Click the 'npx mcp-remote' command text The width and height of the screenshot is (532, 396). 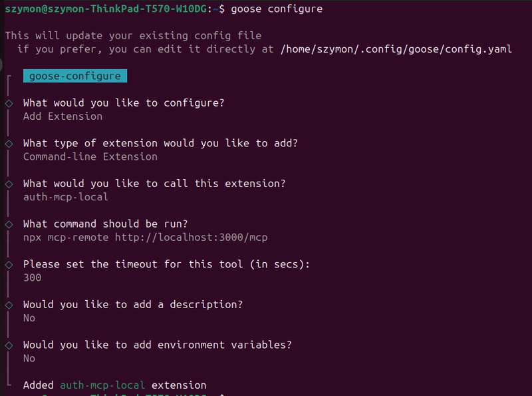(66, 237)
